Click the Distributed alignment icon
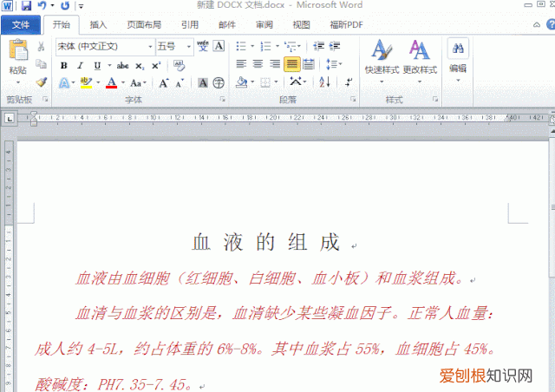 point(309,64)
